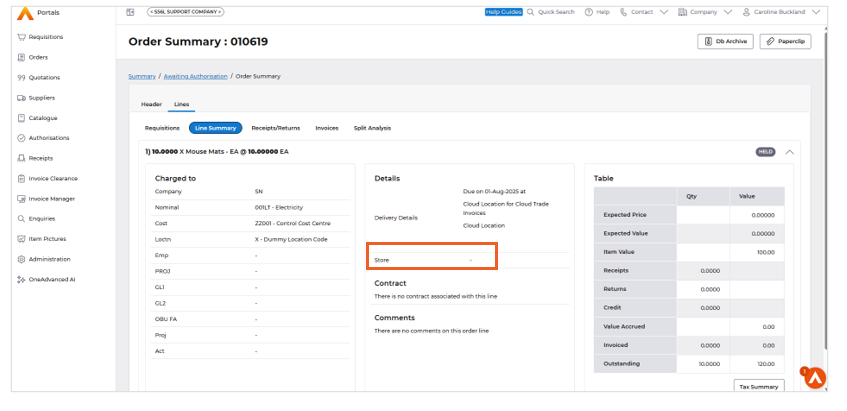Select the Requisitions sub-tab
The width and height of the screenshot is (847, 411).
[x=162, y=129]
